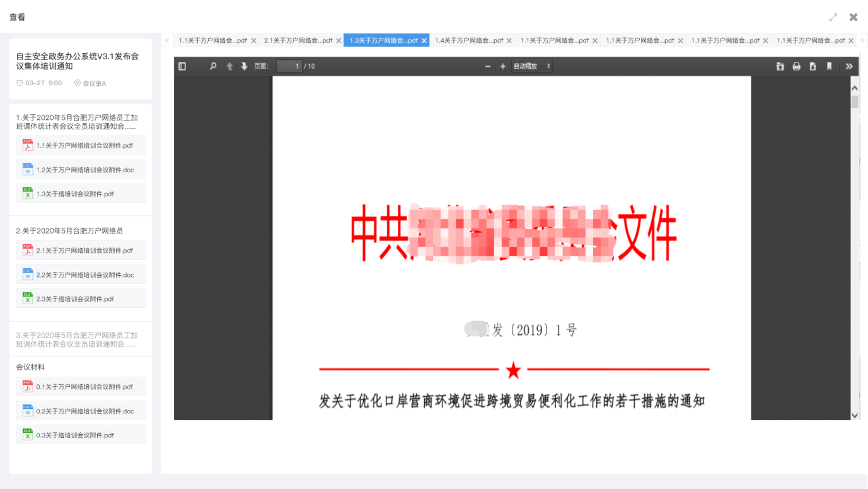Screen dimensions: 868x489
Task: Click XLS file icon beside 0.3 attachment
Action: [x=27, y=434]
